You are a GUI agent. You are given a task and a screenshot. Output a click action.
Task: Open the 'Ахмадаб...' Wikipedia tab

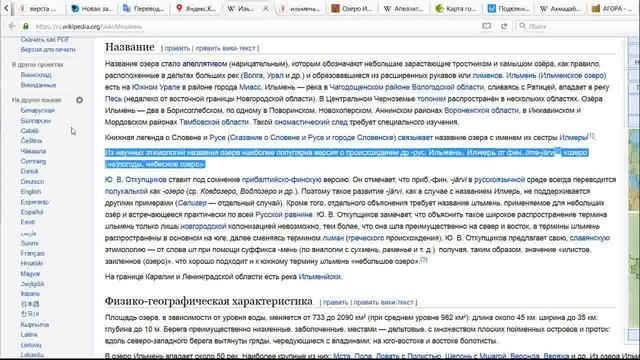560,8
